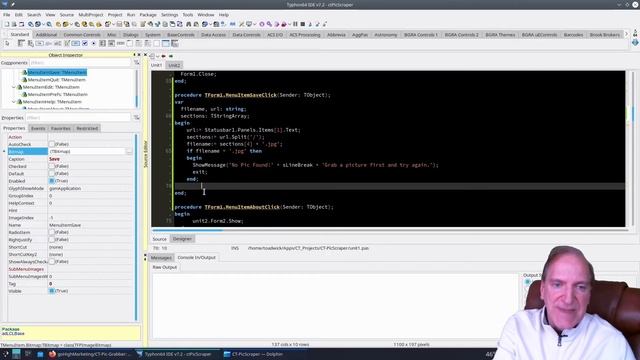Select the pointer selection tool in component palette
This screenshot has width=640, height=360.
click(7, 43)
